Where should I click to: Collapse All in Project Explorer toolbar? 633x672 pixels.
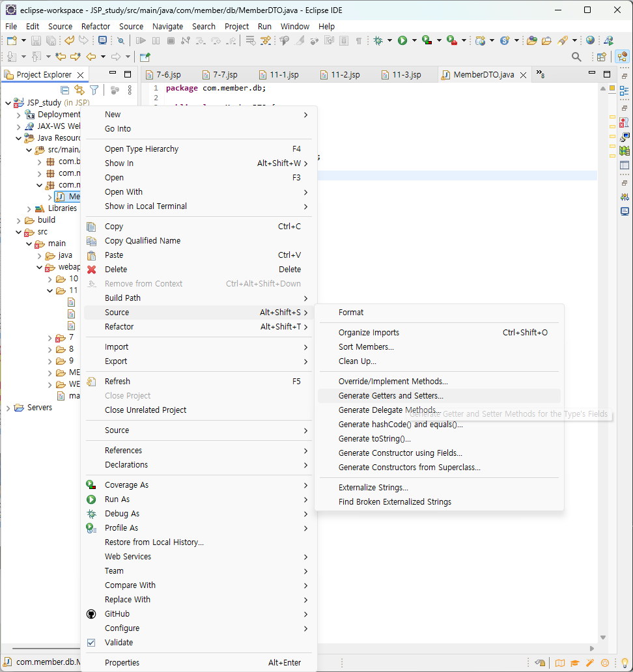tap(64, 90)
